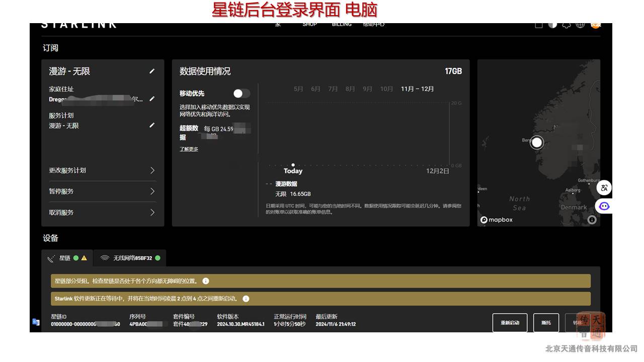The height and width of the screenshot is (362, 644).
Task: Click the Starlink location marker on map
Action: (537, 142)
